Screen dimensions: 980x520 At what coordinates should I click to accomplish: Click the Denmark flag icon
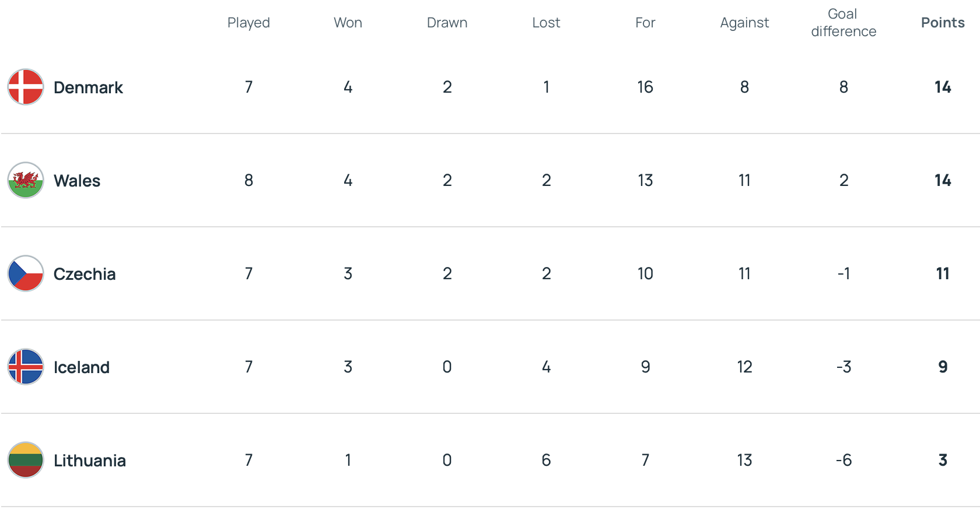tap(26, 87)
